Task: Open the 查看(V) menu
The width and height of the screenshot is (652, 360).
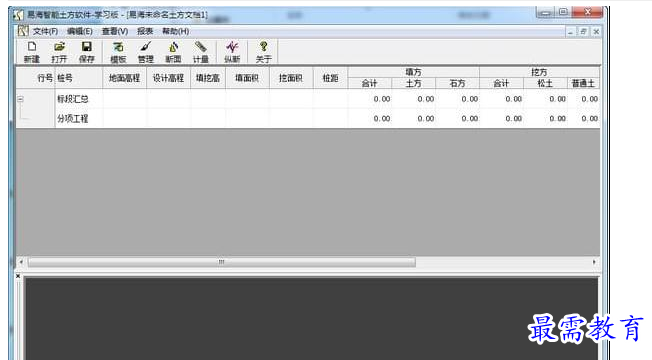Action: tap(115, 31)
